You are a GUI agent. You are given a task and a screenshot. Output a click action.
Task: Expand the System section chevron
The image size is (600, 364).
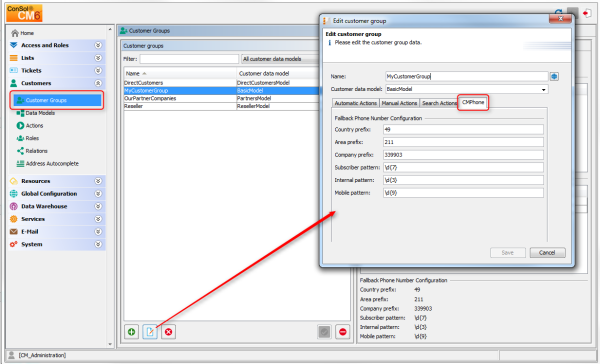click(x=98, y=244)
